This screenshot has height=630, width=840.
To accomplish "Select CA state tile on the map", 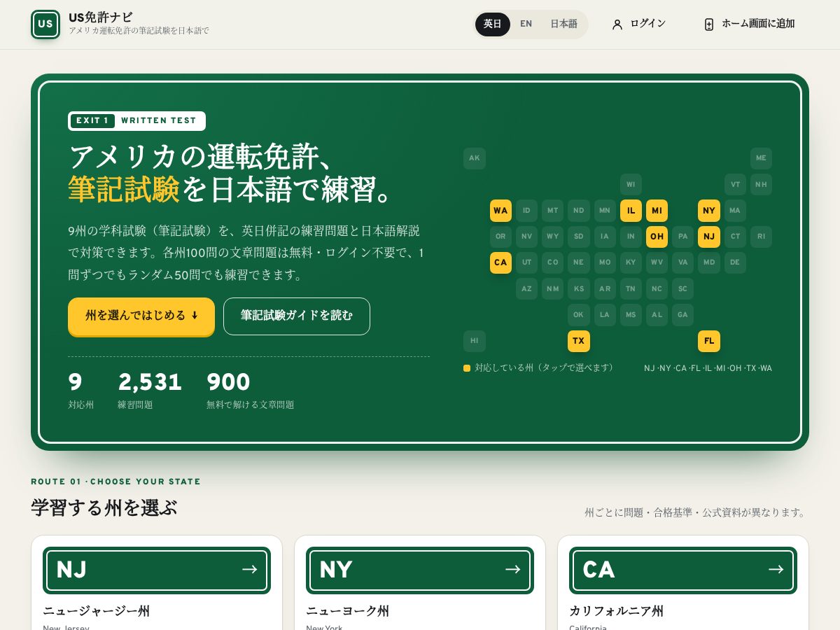I will click(x=500, y=263).
